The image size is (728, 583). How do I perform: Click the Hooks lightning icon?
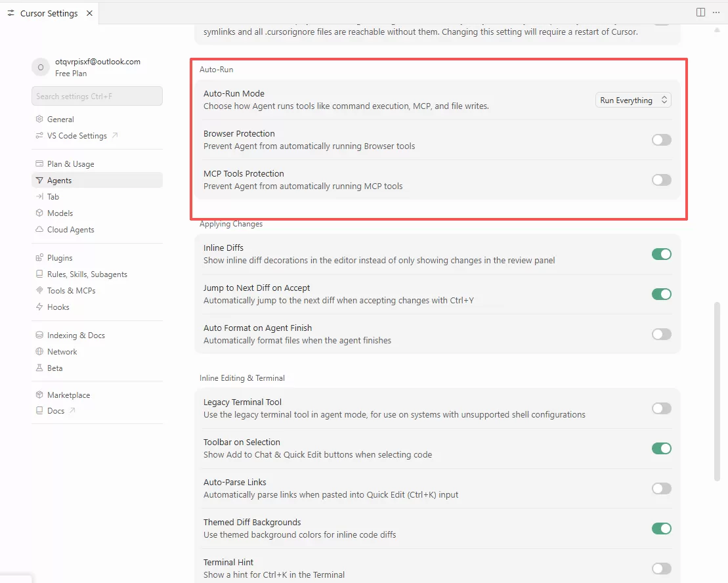39,307
